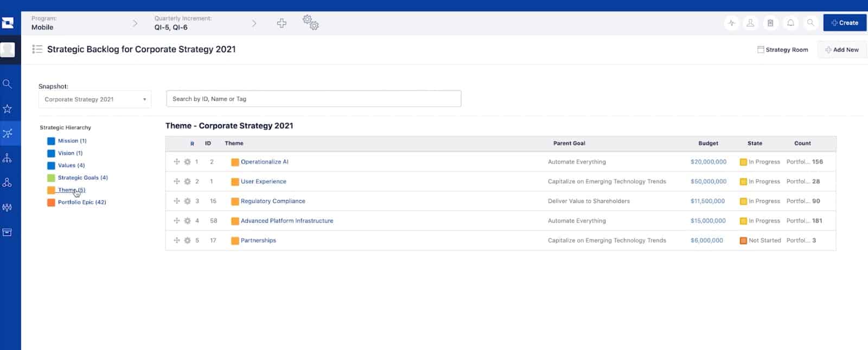The height and width of the screenshot is (350, 868).
Task: Click the Strategic Goals green color swatch
Action: (51, 178)
